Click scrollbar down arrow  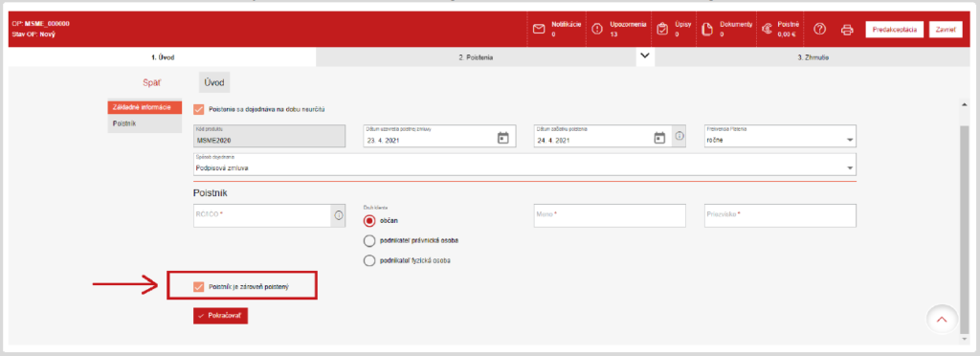click(965, 339)
